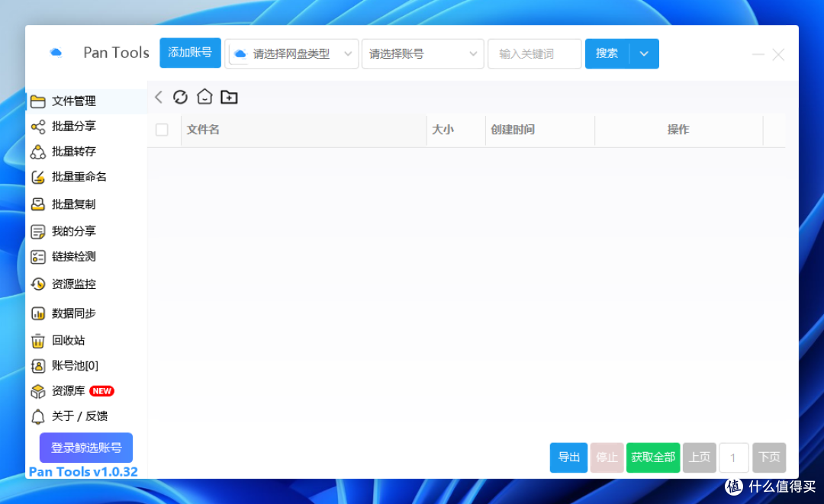Refresh the file list
Screen dimensions: 824x504
180,97
